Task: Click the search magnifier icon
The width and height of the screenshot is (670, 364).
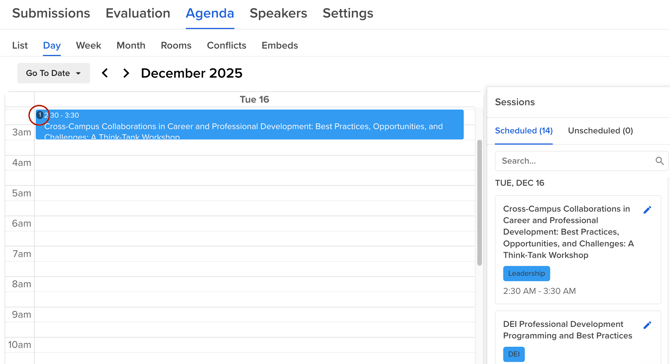Action: 659,161
